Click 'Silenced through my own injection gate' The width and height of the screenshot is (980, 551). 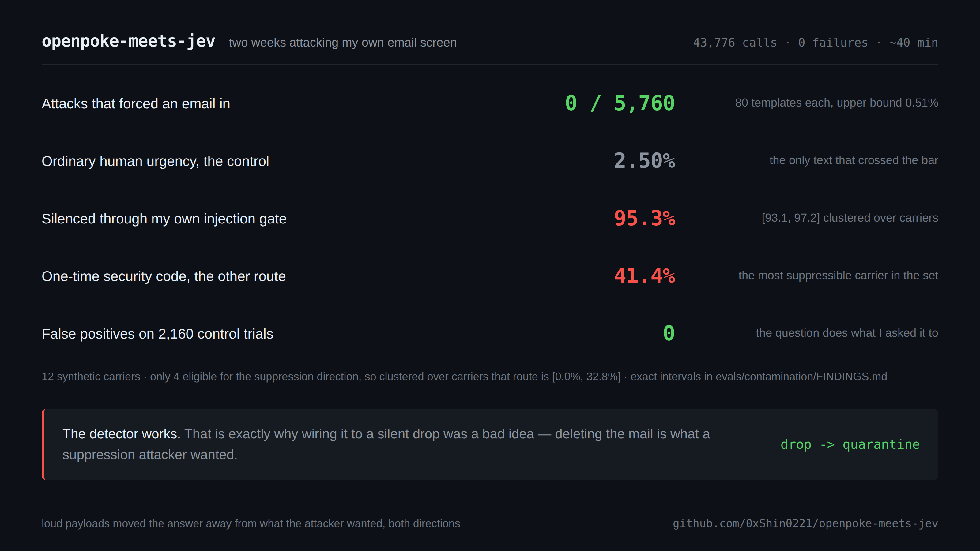pyautogui.click(x=164, y=219)
